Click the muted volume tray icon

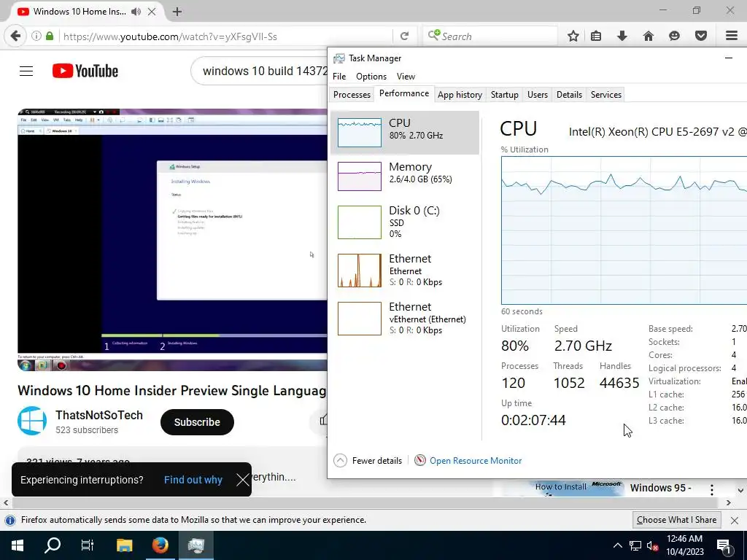point(653,545)
